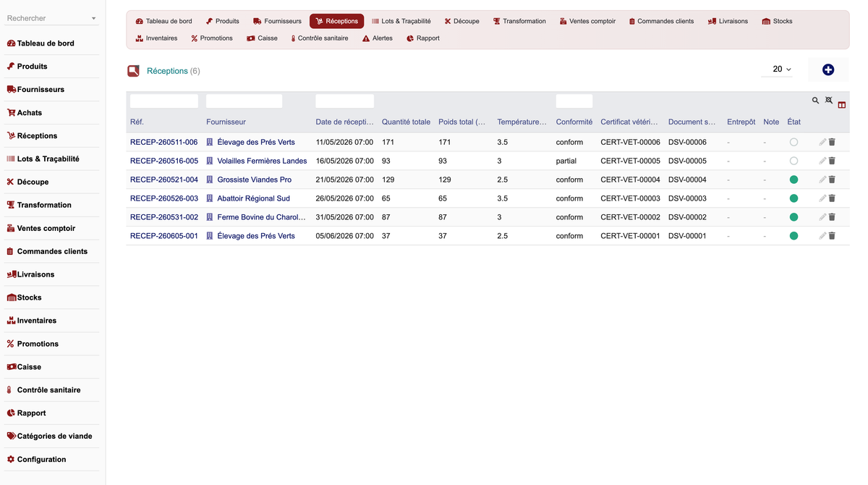Toggle status circle for RECEP-260516-005
Screen dimensions: 868x485
coord(793,161)
